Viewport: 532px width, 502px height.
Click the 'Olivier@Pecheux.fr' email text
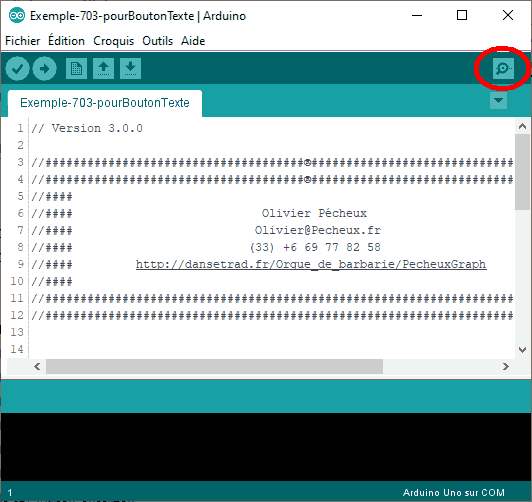(x=318, y=230)
